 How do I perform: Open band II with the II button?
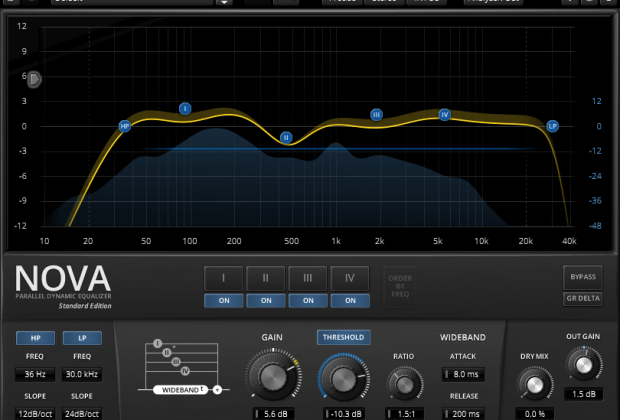266,278
